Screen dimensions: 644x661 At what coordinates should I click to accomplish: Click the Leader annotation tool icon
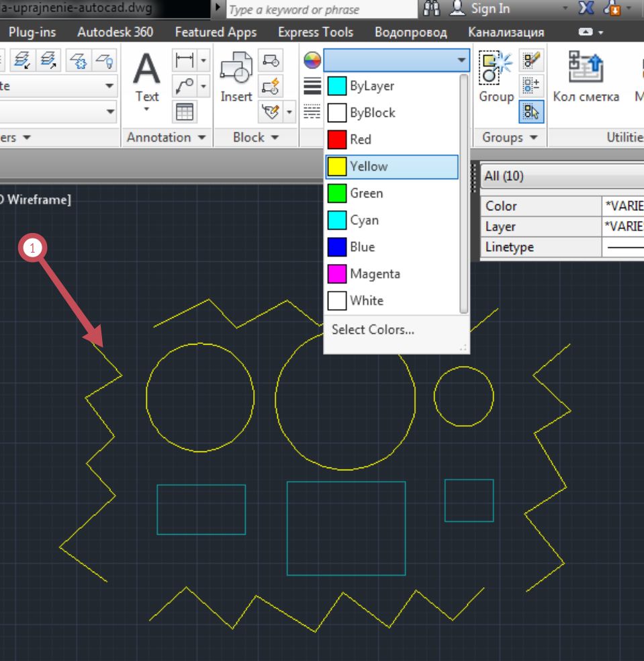pyautogui.click(x=185, y=87)
